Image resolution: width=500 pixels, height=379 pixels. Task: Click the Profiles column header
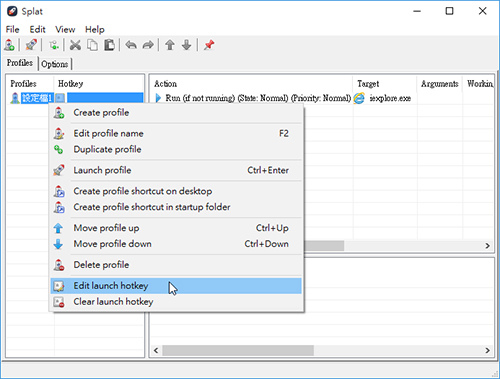pyautogui.click(x=30, y=83)
